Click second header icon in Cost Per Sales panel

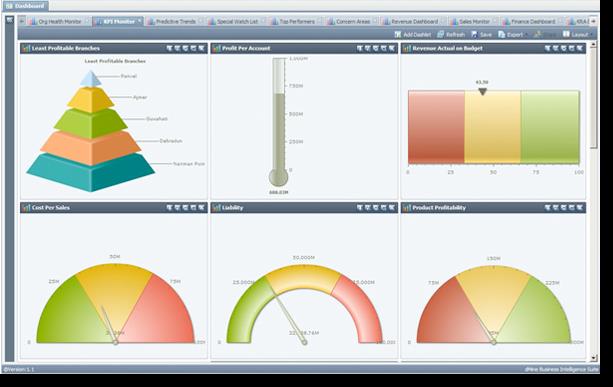177,208
